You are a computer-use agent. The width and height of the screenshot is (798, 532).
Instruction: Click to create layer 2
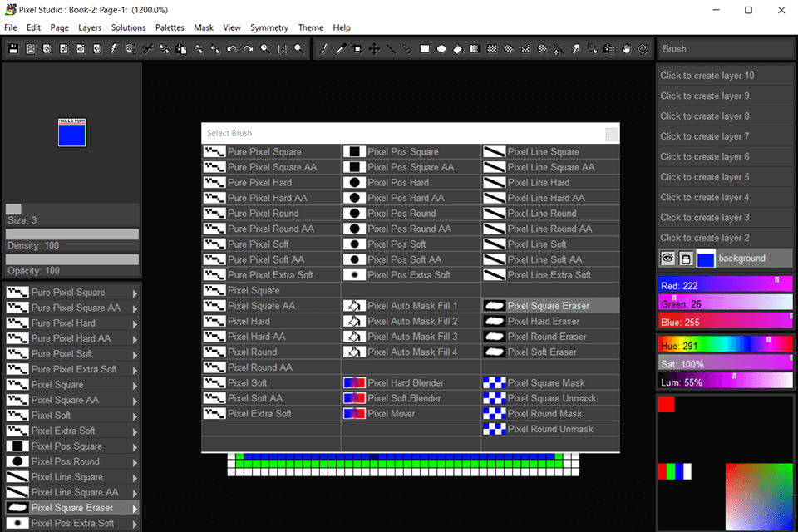725,238
